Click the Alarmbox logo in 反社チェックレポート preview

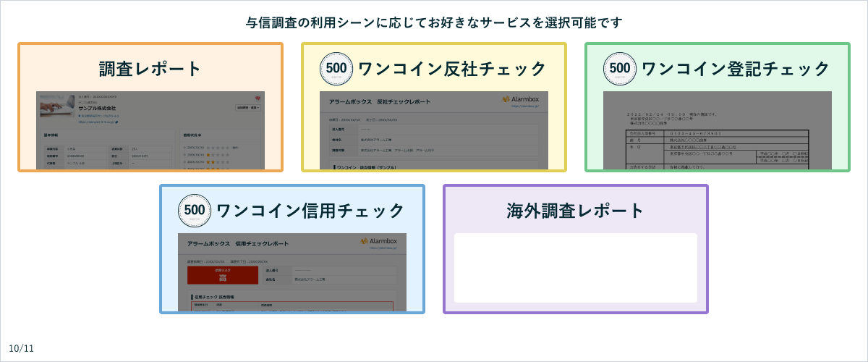pyautogui.click(x=522, y=99)
